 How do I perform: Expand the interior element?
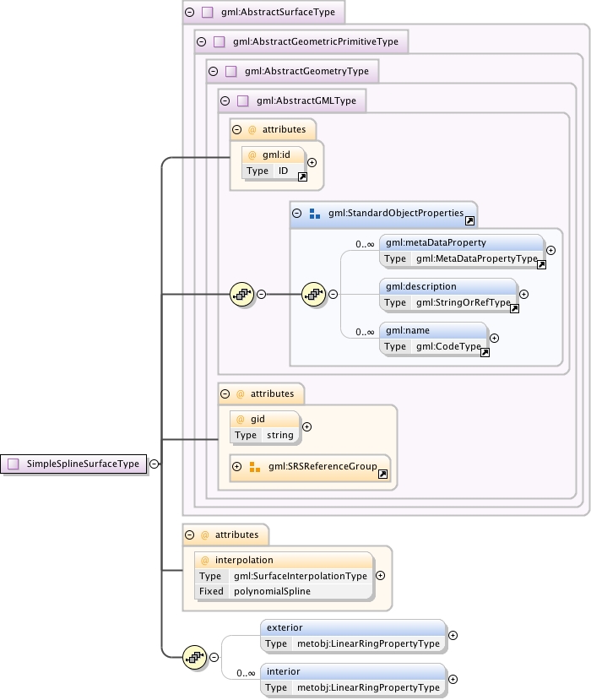[x=453, y=679]
